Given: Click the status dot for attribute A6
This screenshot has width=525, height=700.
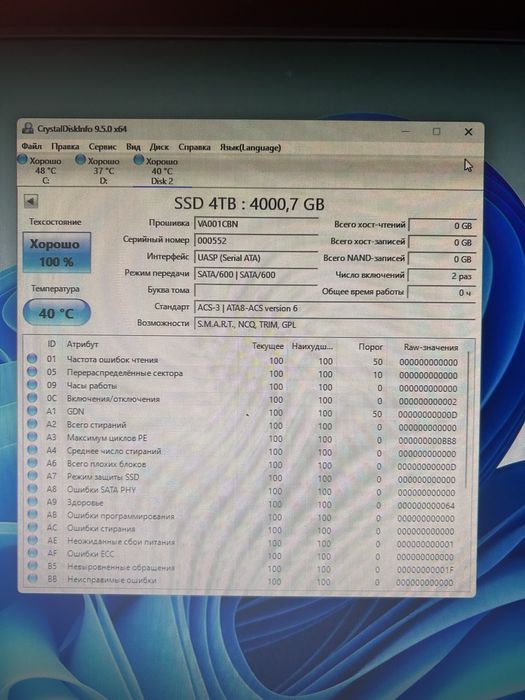Looking at the screenshot, I should pyautogui.click(x=32, y=462).
